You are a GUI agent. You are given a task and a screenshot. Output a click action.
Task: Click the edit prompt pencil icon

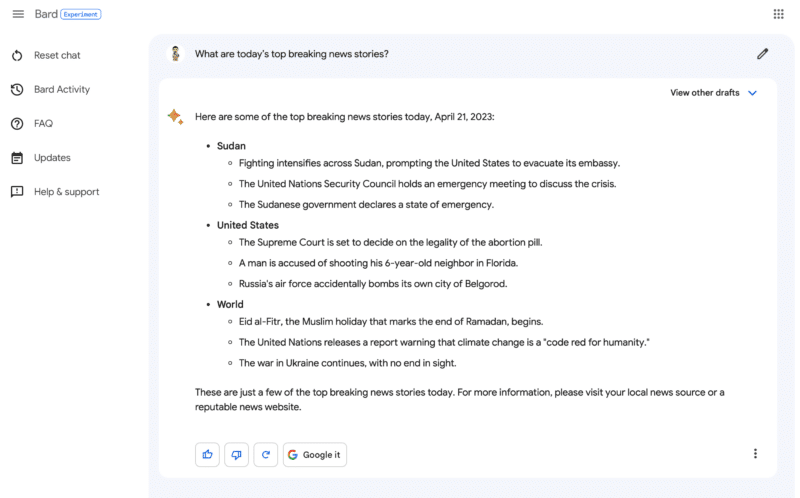762,54
